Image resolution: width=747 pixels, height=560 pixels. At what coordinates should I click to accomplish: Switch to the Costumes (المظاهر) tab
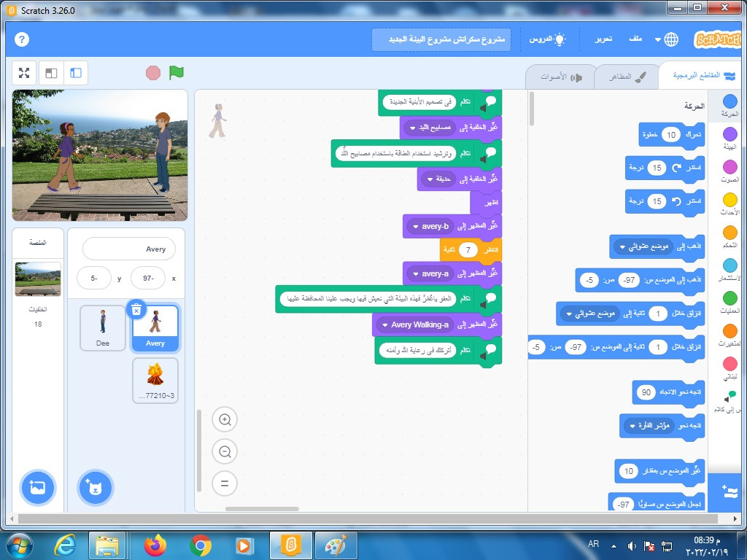pos(627,77)
